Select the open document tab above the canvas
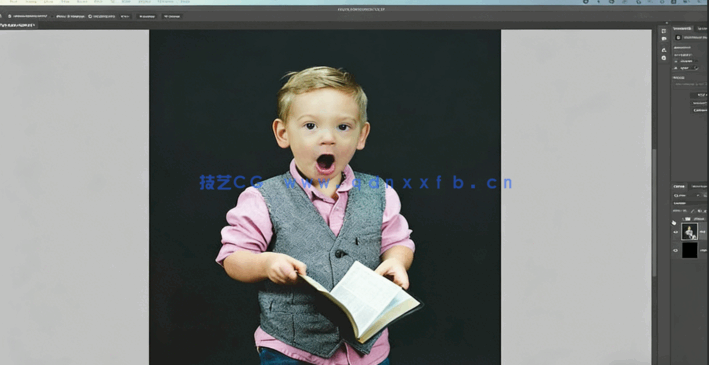The height and width of the screenshot is (365, 709). [19, 25]
